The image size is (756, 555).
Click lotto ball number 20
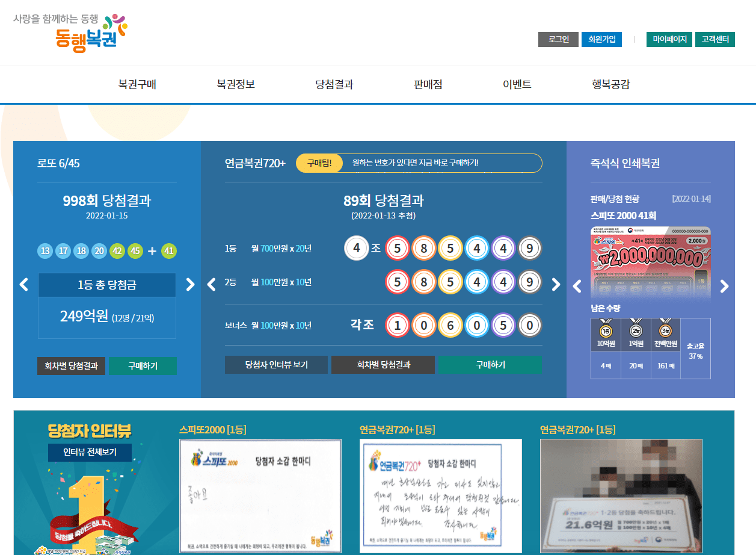click(99, 251)
